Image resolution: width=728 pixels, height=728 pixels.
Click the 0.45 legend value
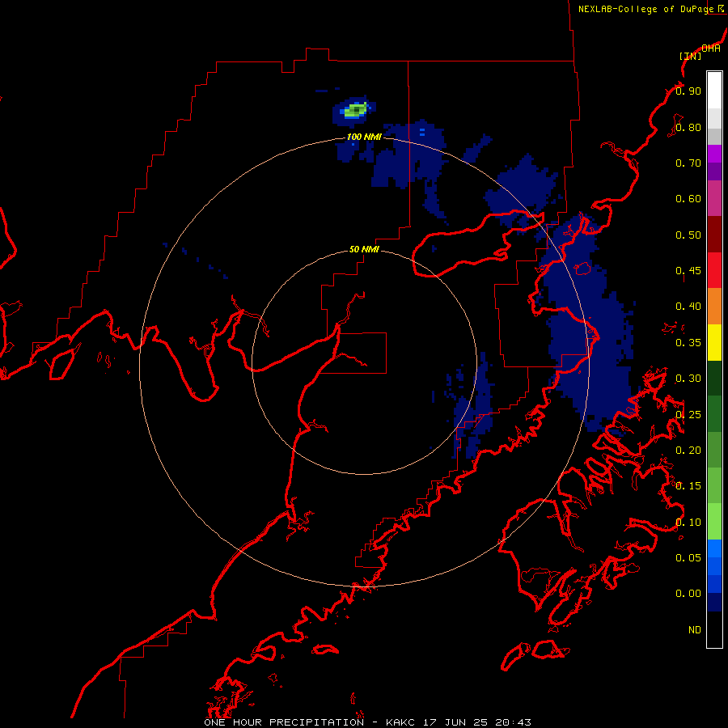click(688, 271)
